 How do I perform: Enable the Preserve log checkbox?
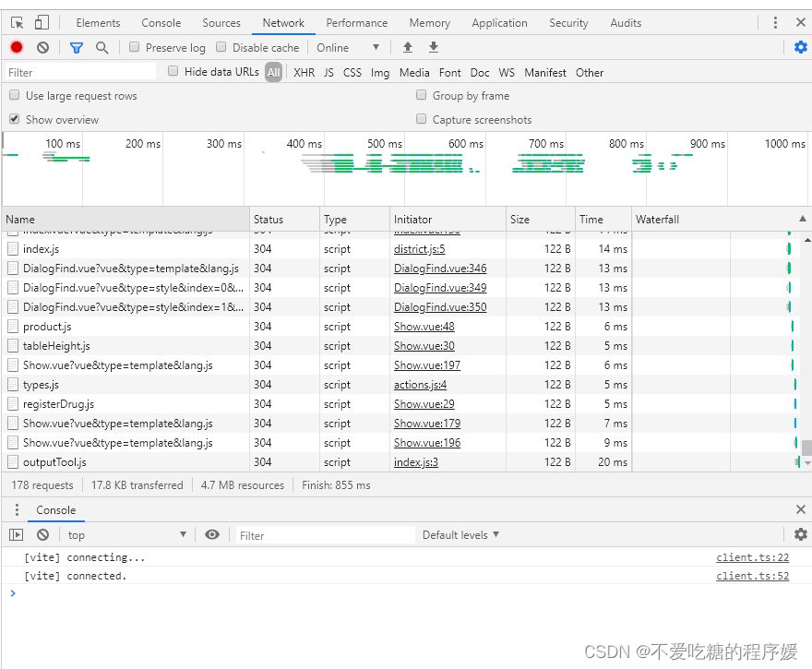[x=135, y=47]
